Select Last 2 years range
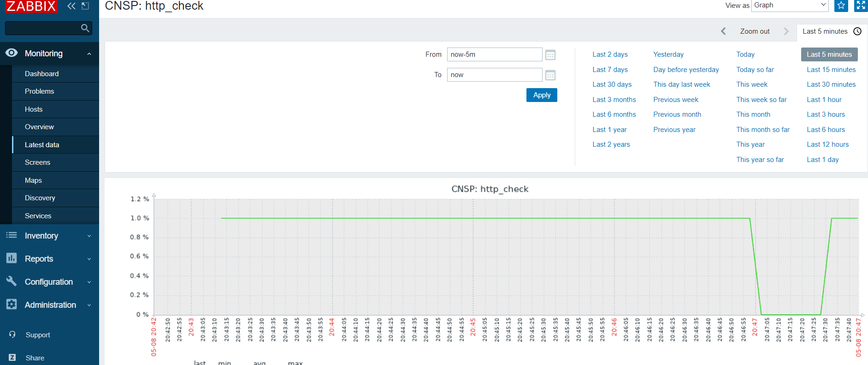The width and height of the screenshot is (868, 365). [x=611, y=144]
